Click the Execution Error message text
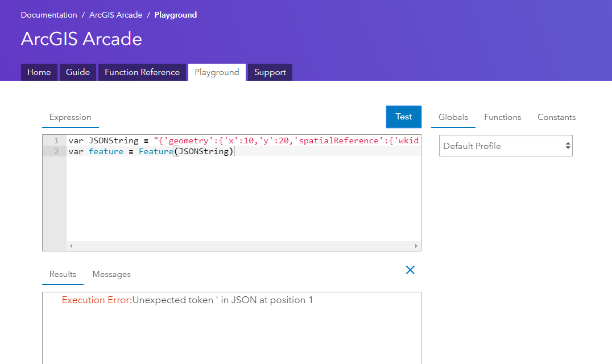Image resolution: width=612 pixels, height=364 pixels. [187, 300]
